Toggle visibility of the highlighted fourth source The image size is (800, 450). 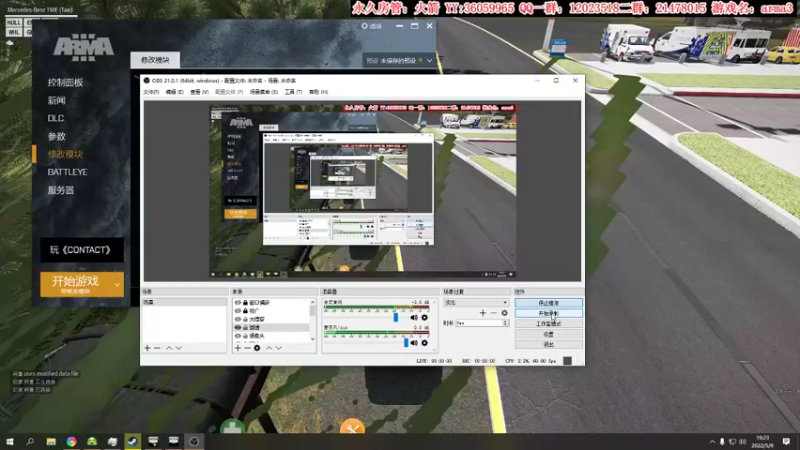(x=238, y=328)
